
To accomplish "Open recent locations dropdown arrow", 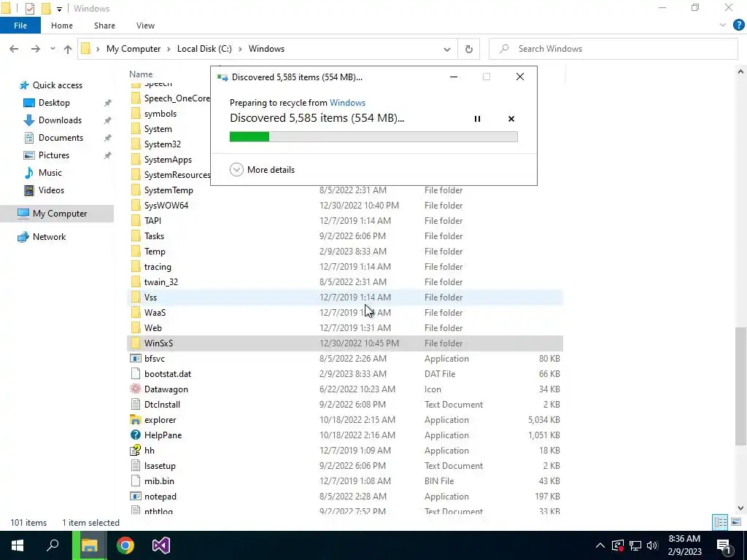I will [53, 49].
